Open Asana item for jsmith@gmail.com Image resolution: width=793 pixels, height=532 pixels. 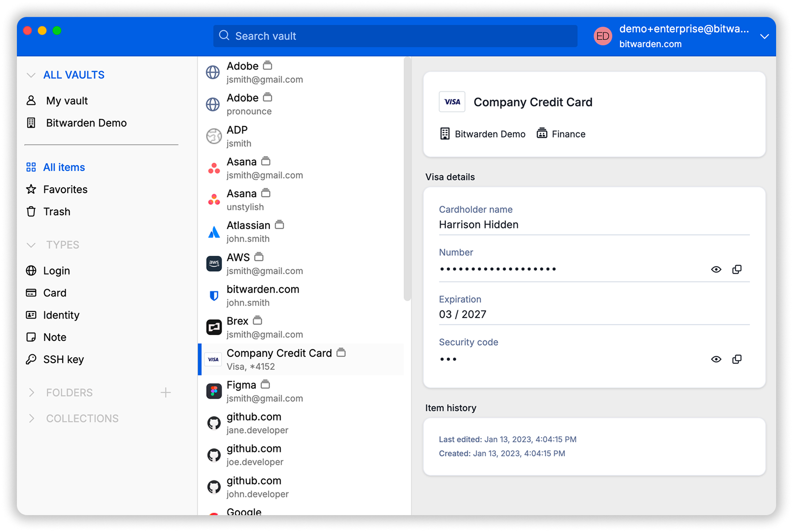[x=301, y=168]
